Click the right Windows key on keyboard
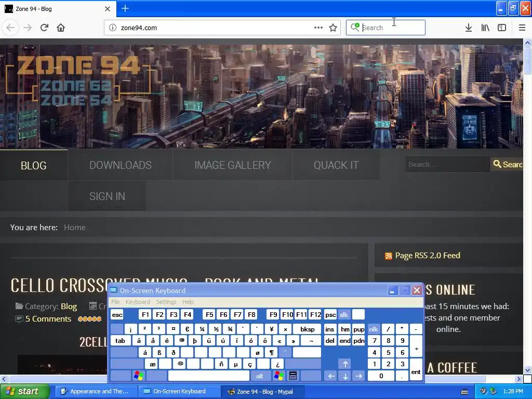 [279, 376]
